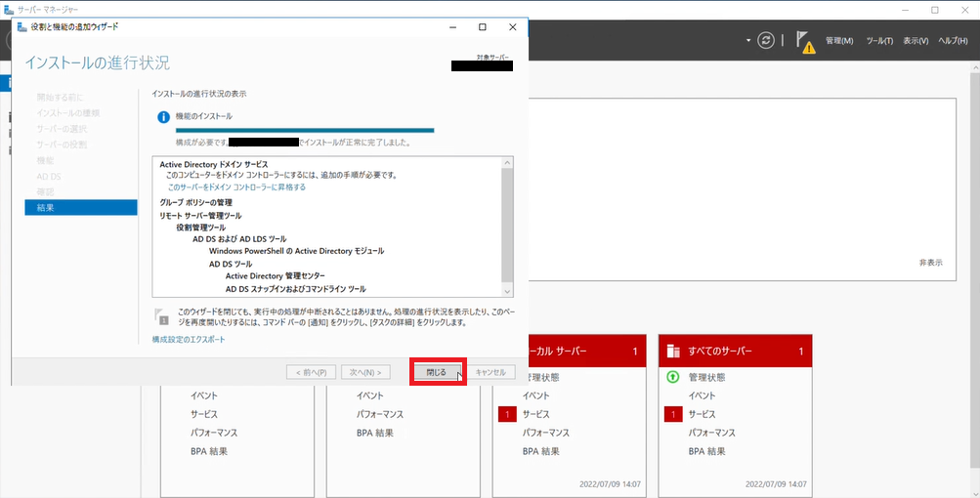Open すべてのサーバー tile header
Viewport: 980px width, 498px height.
pyautogui.click(x=735, y=352)
